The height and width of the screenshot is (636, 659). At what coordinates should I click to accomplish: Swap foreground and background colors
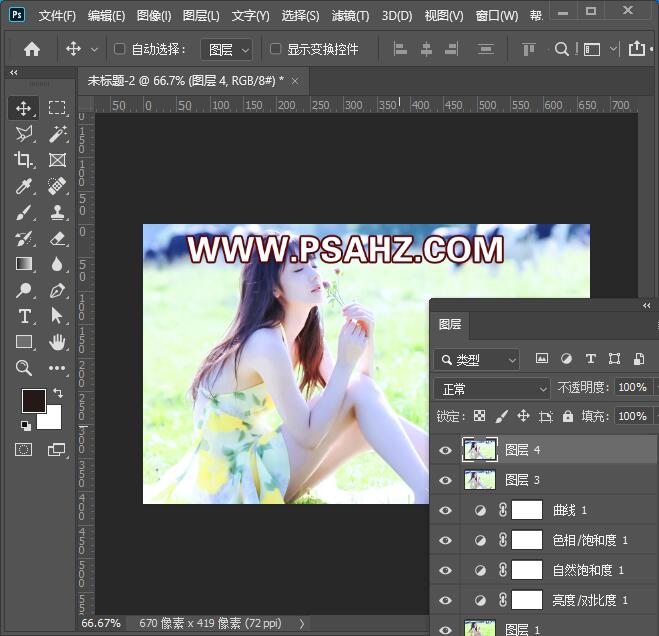(58, 393)
